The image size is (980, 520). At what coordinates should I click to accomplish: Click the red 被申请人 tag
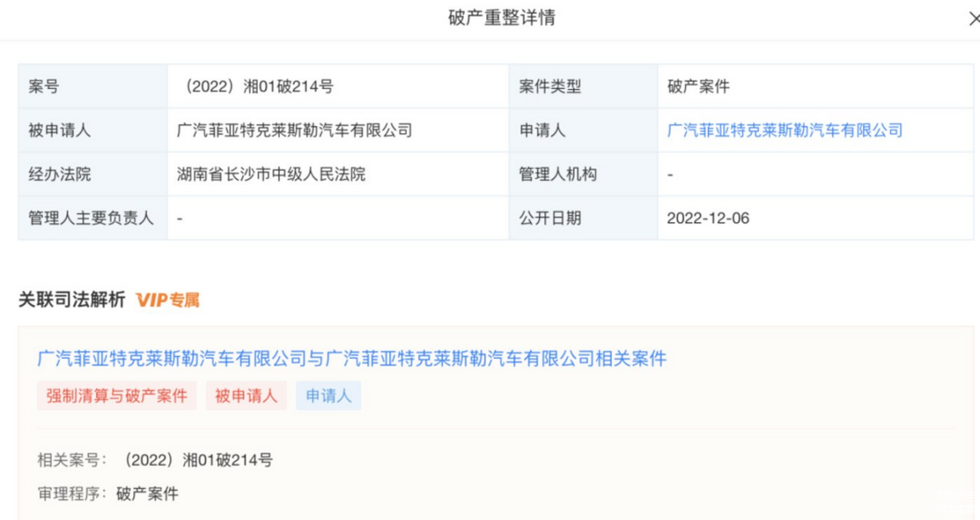click(x=246, y=397)
